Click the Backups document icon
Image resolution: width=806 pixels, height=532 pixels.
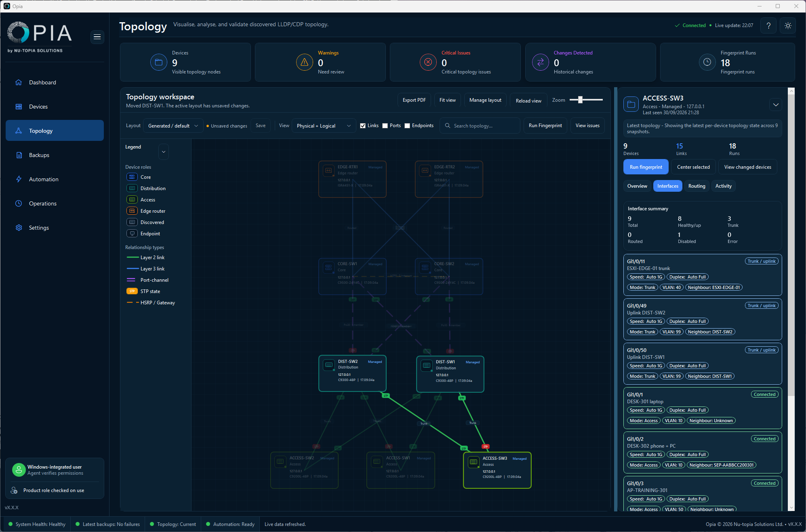19,155
